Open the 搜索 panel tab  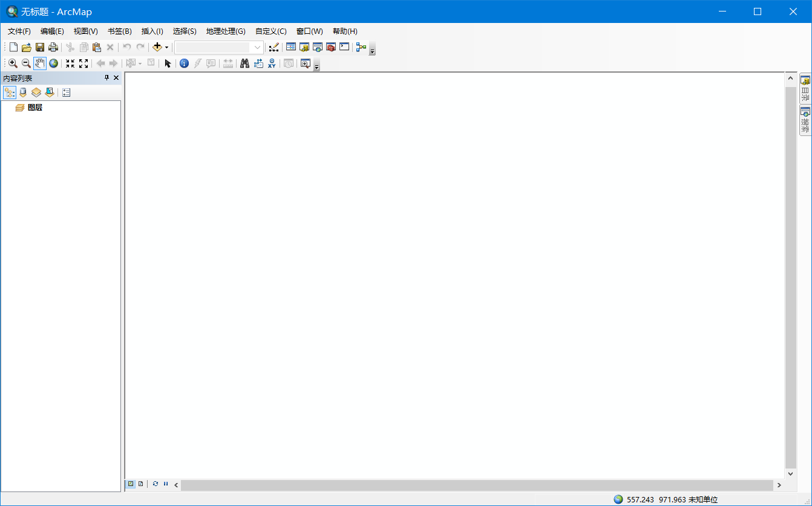(x=805, y=118)
